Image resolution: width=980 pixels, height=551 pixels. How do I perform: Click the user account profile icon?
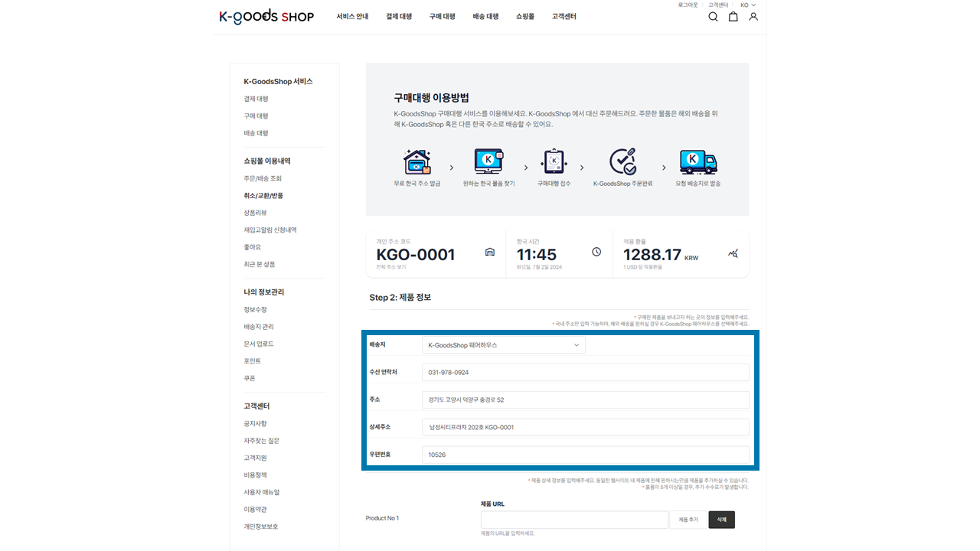(x=753, y=17)
